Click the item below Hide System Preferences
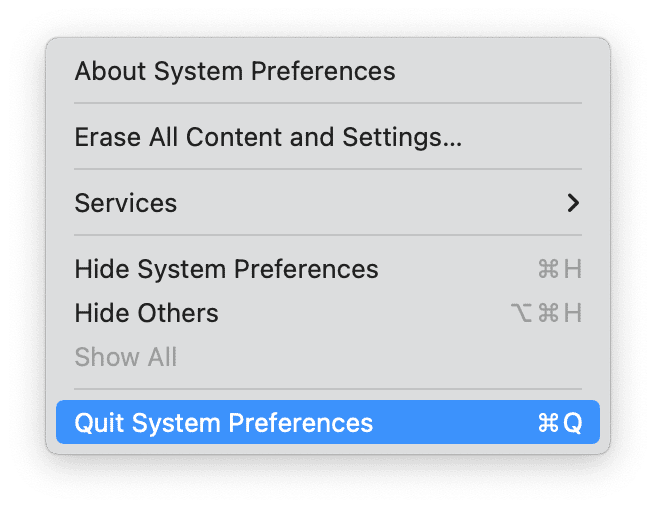Screen dimensions: 656x508 146,313
